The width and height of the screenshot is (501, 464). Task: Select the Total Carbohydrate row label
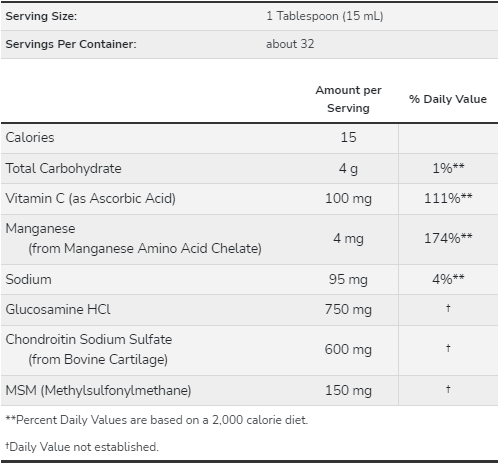click(x=63, y=168)
